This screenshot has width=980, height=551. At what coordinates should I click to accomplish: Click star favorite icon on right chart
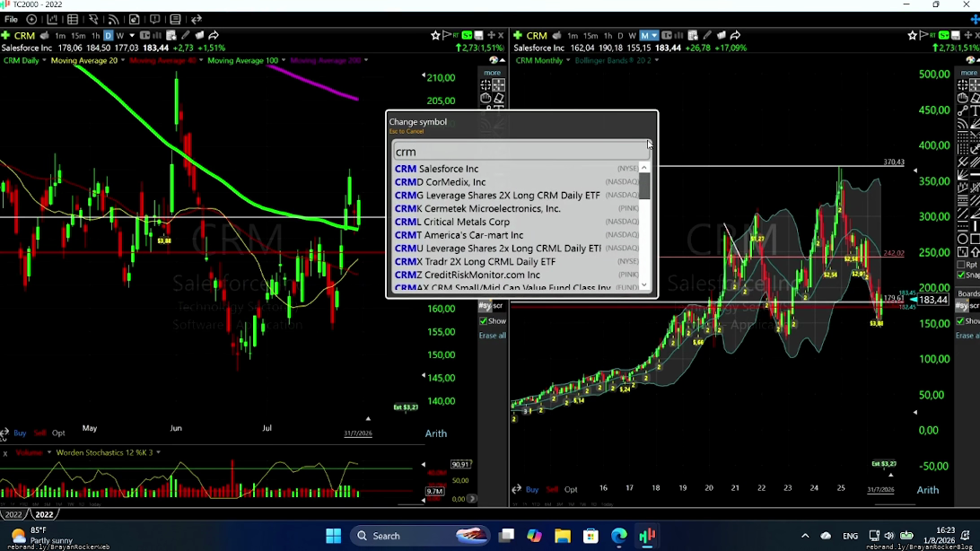tap(913, 36)
